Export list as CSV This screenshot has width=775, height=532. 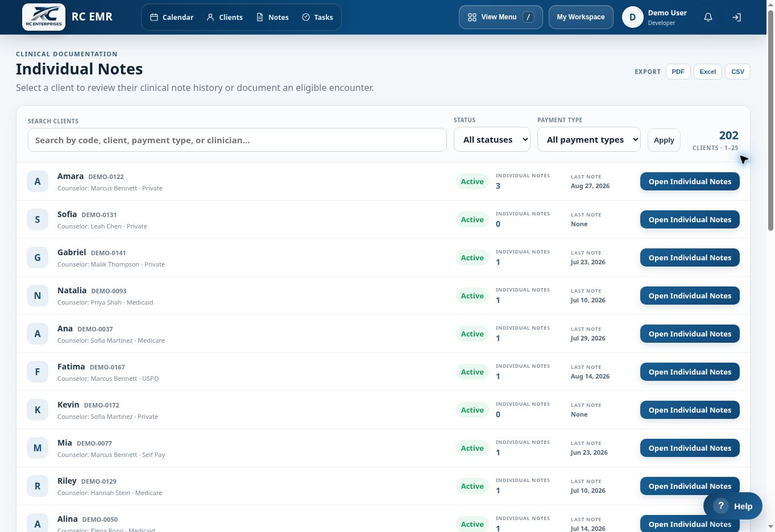point(737,72)
